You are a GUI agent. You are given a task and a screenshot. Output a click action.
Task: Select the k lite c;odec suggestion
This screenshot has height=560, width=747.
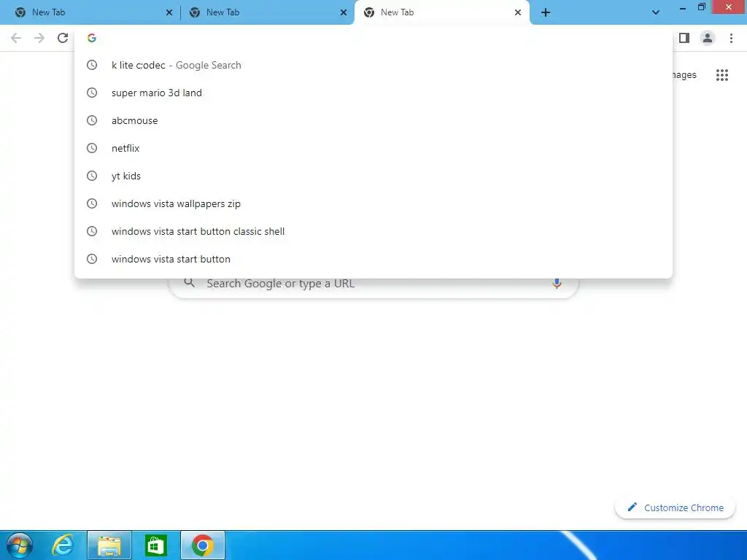point(373,65)
